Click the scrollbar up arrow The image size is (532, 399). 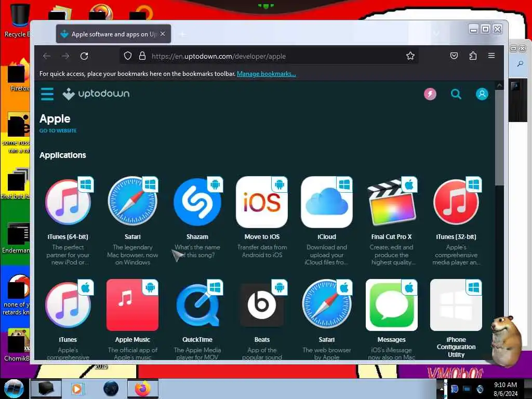tap(499, 86)
